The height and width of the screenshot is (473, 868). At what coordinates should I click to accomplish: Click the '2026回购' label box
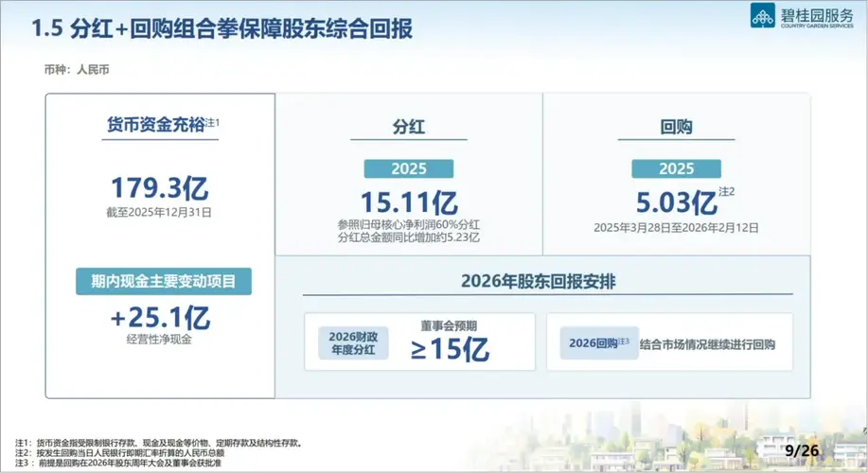pos(599,343)
